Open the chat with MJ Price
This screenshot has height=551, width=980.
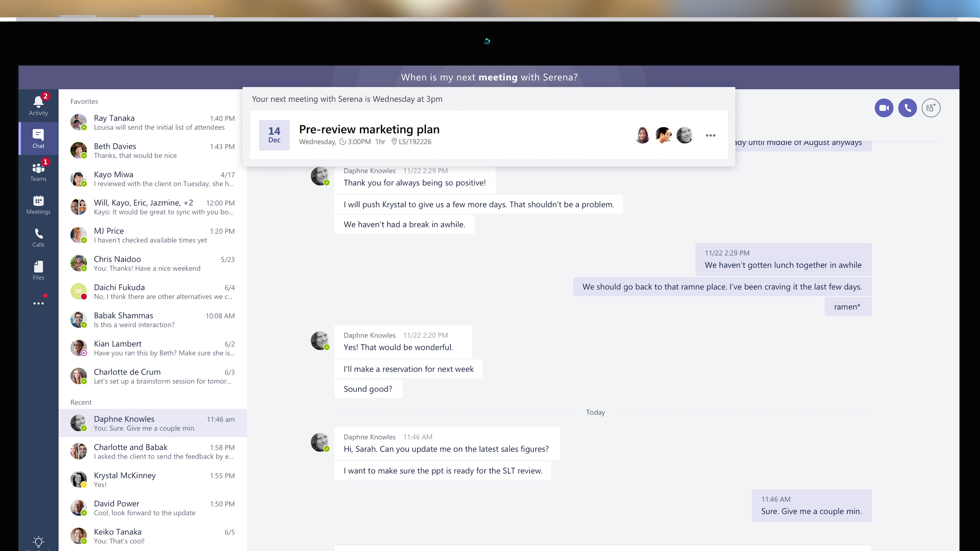click(153, 235)
